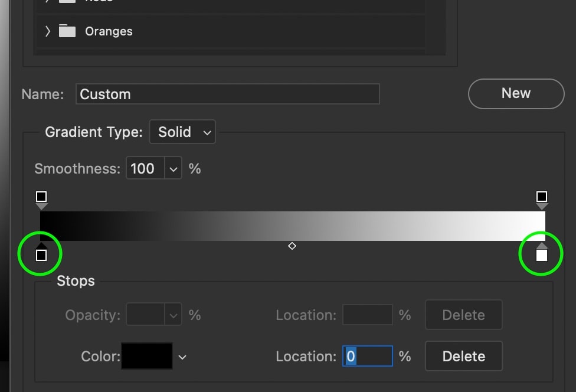Open the Color swatch dropdown arrow
576x392 pixels.
coord(182,357)
